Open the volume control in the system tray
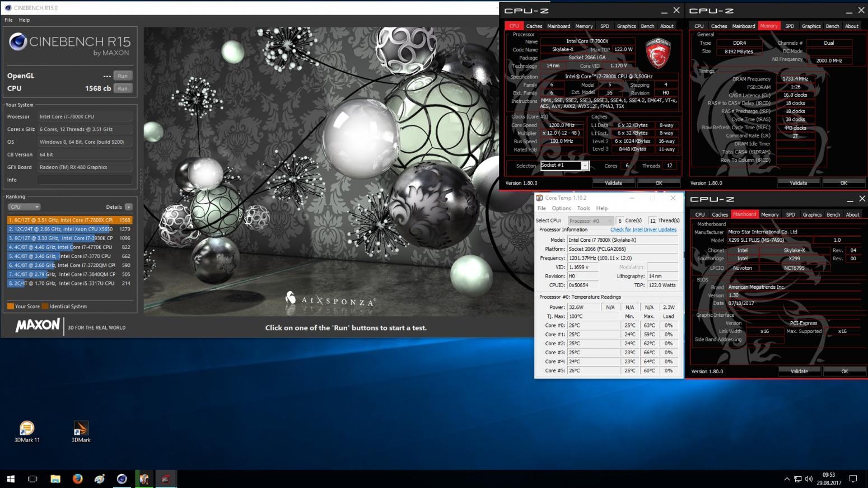 pyautogui.click(x=808, y=479)
